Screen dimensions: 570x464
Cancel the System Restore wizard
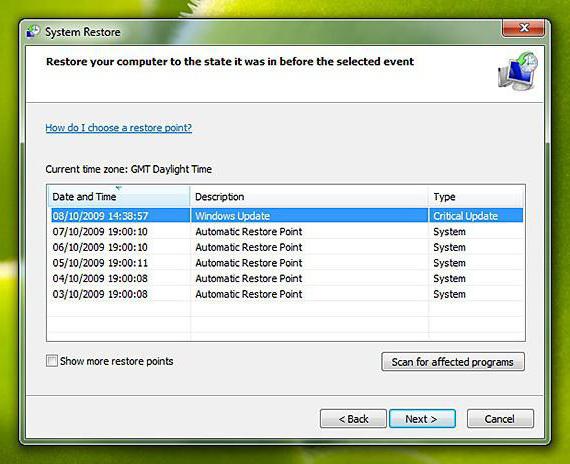tap(500, 419)
